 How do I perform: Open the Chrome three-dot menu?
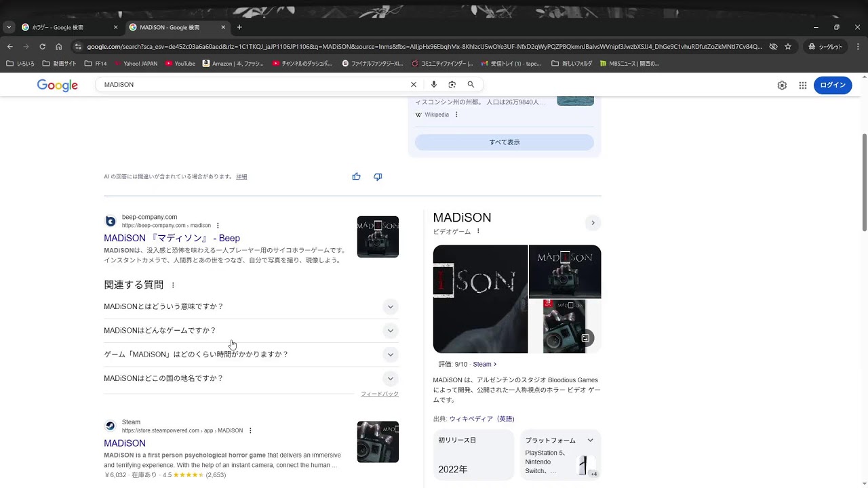857,47
